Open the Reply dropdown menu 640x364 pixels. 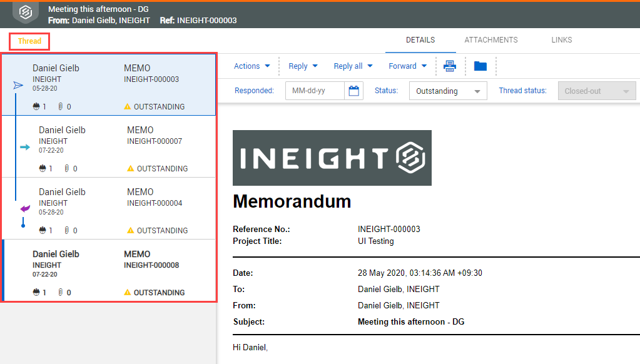303,66
